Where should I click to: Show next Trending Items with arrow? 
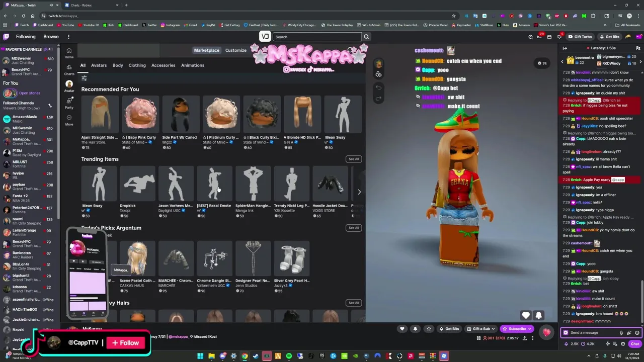359,192
